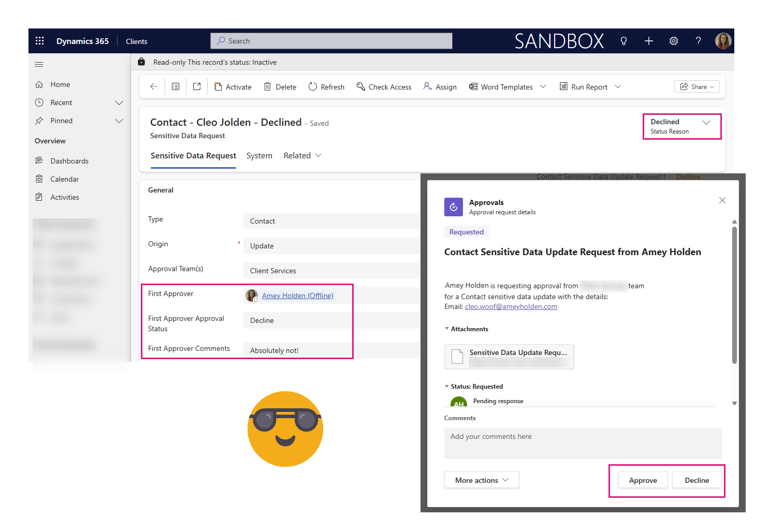Open the Dynamics 365 app launcher grid
Image resolution: width=769 pixels, height=532 pixels.
pyautogui.click(x=39, y=41)
